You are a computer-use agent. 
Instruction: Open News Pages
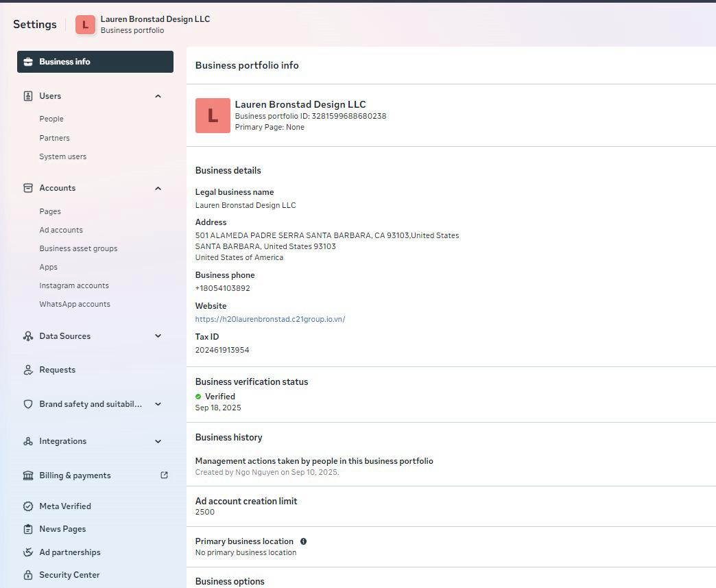(62, 529)
